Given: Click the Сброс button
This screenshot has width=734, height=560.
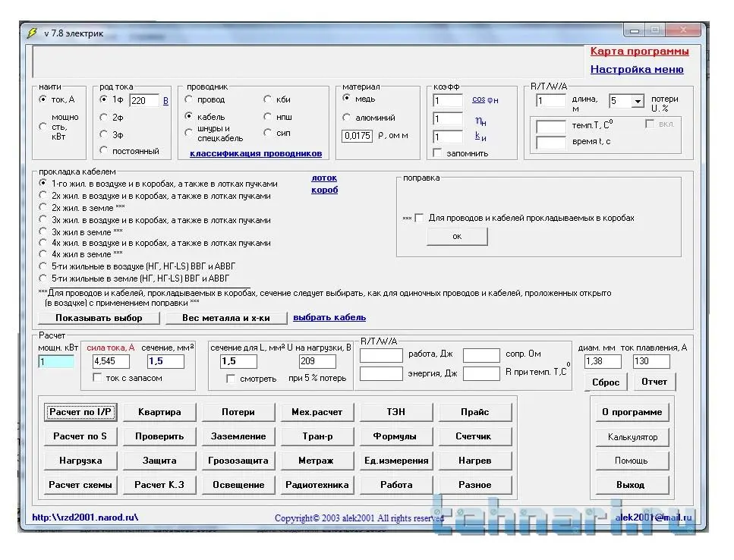Looking at the screenshot, I should click(x=606, y=382).
